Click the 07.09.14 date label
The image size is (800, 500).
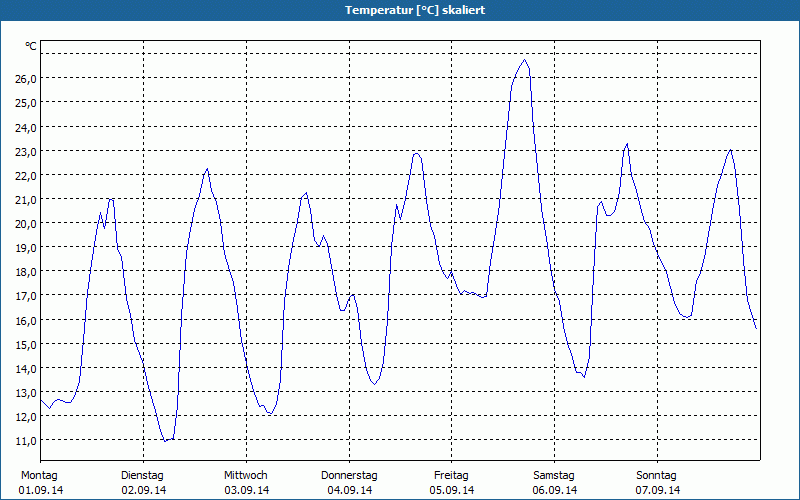[657, 490]
